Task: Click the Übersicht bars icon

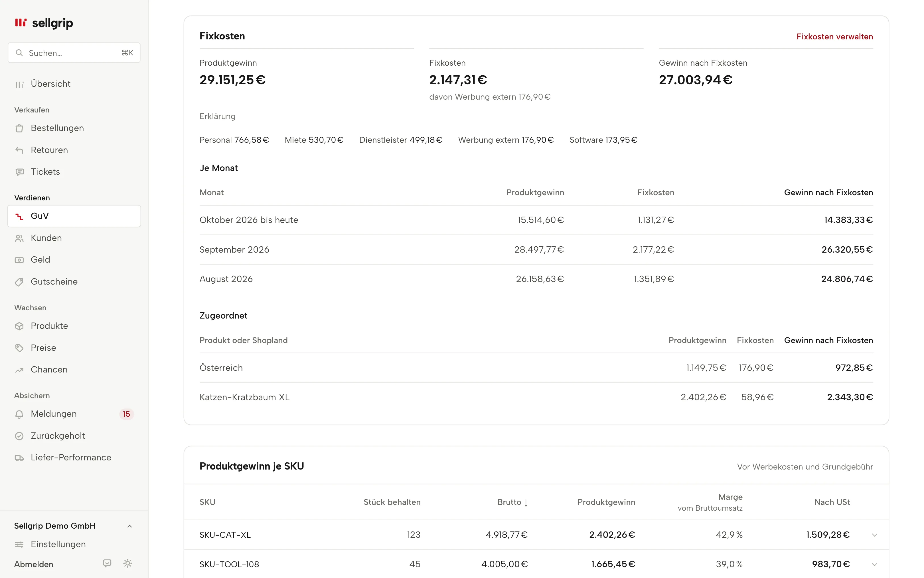Action: [x=19, y=84]
